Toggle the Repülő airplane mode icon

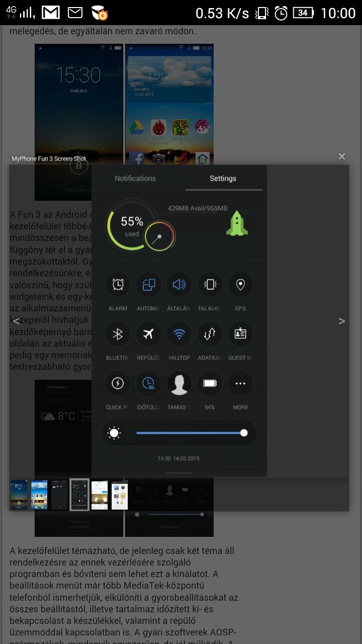tap(148, 334)
